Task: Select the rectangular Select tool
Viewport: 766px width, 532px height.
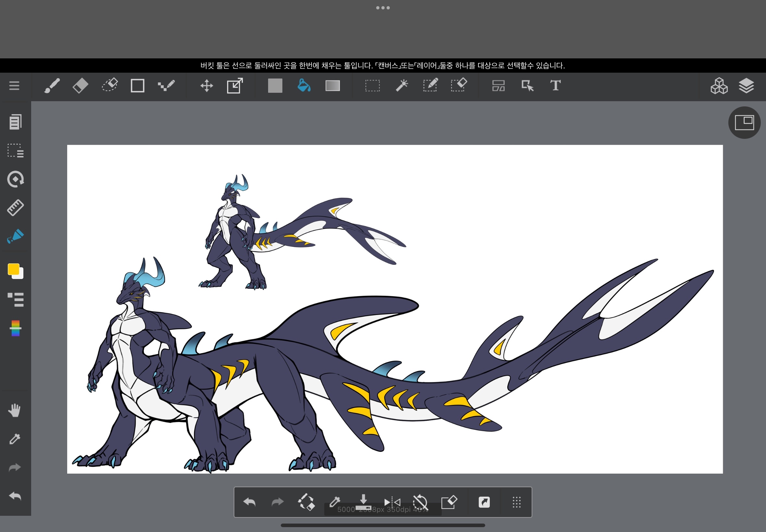Action: pos(372,86)
